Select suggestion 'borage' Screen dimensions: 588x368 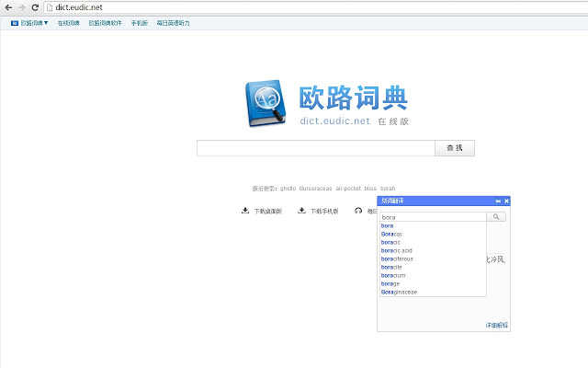pos(433,283)
